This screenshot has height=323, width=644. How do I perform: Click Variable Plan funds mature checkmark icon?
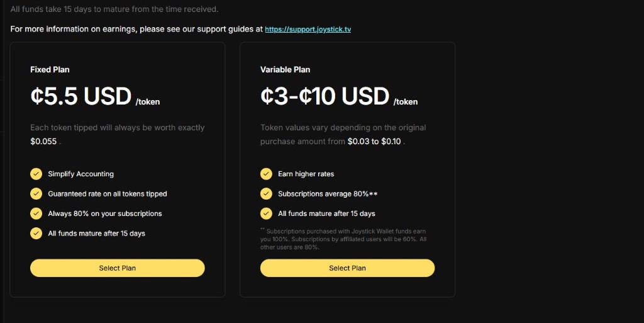coord(266,213)
